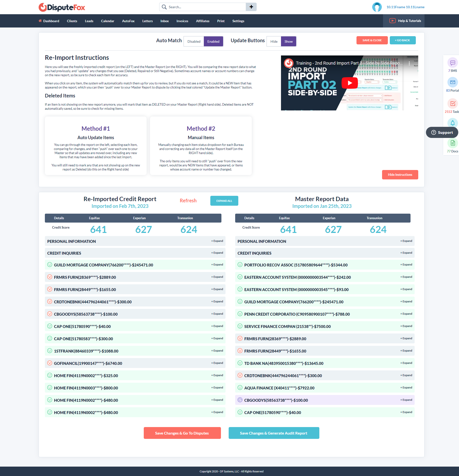Open the Clients menu
Viewport: 459px width, 476px height.
[x=72, y=21]
